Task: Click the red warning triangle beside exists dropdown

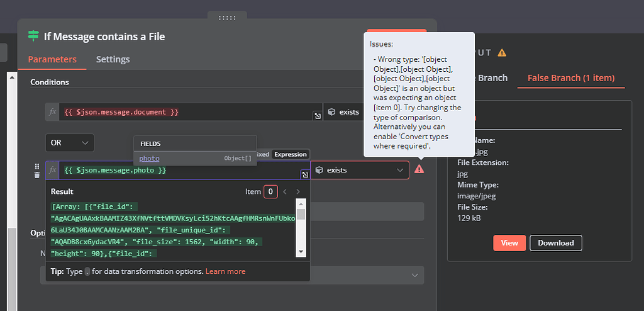Action: pyautogui.click(x=419, y=169)
